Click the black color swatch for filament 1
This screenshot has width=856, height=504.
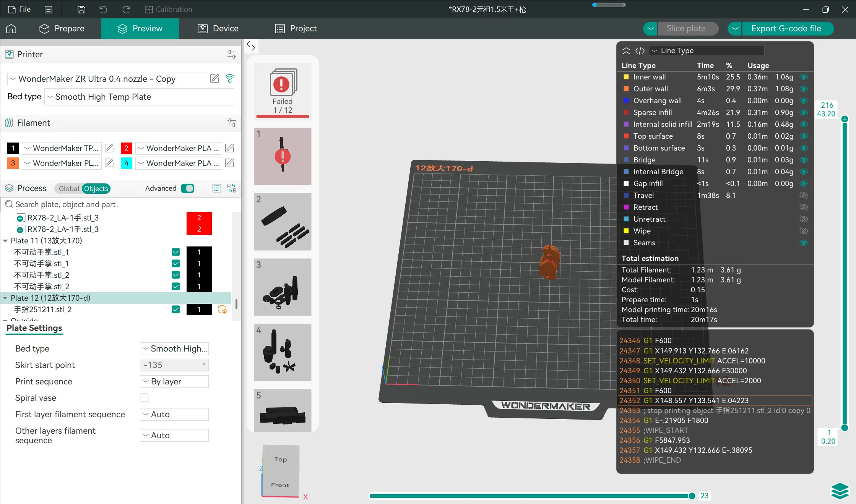13,148
